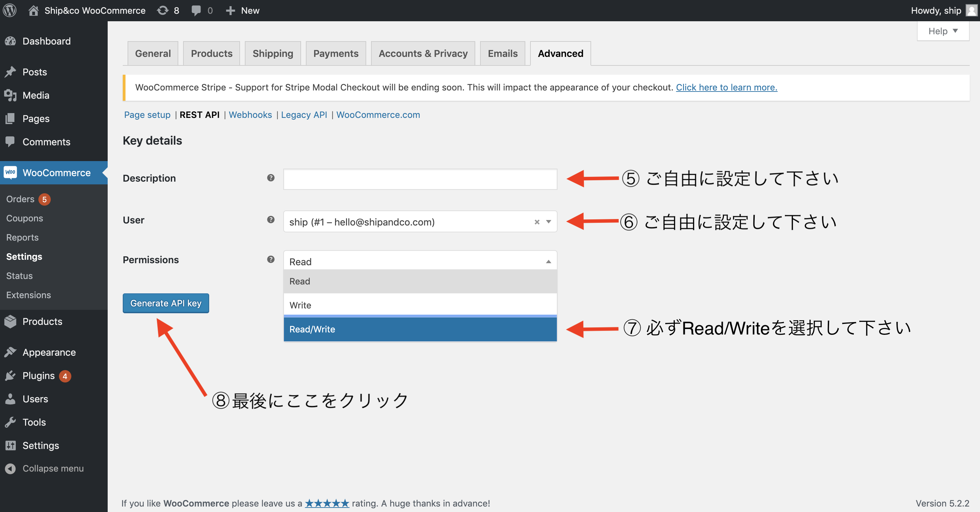Click the Plugins plug icon
The image size is (980, 512).
coord(10,376)
